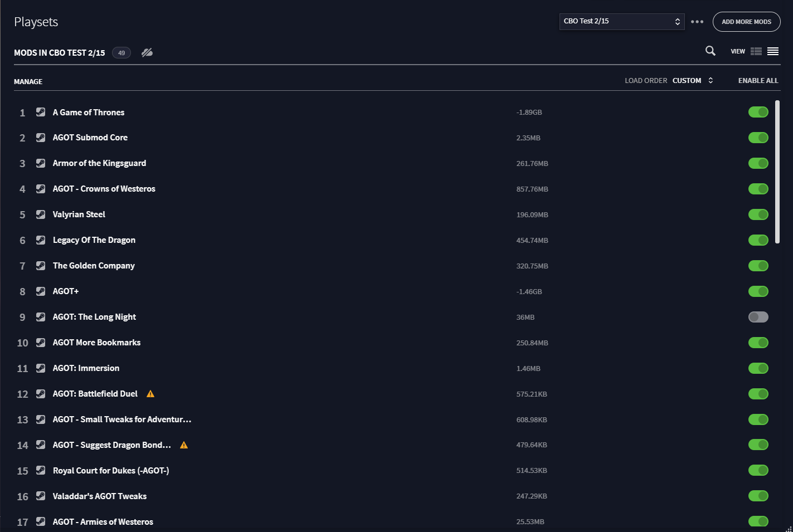Enable AGOT: The Long Night toggle
The height and width of the screenshot is (532, 793).
[x=758, y=317]
